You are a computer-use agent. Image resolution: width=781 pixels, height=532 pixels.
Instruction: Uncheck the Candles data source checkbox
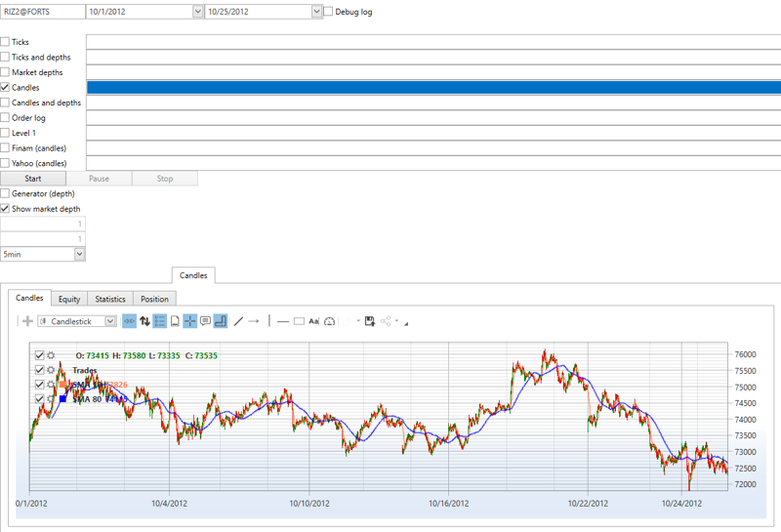point(6,88)
